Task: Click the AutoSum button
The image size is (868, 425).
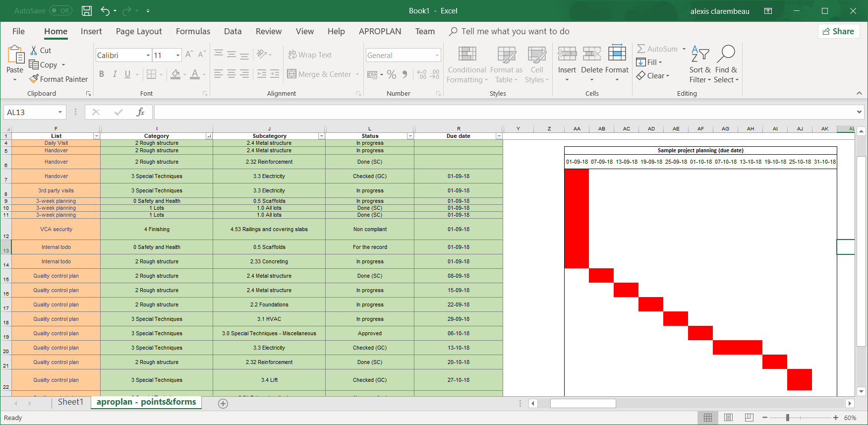Action: click(658, 49)
